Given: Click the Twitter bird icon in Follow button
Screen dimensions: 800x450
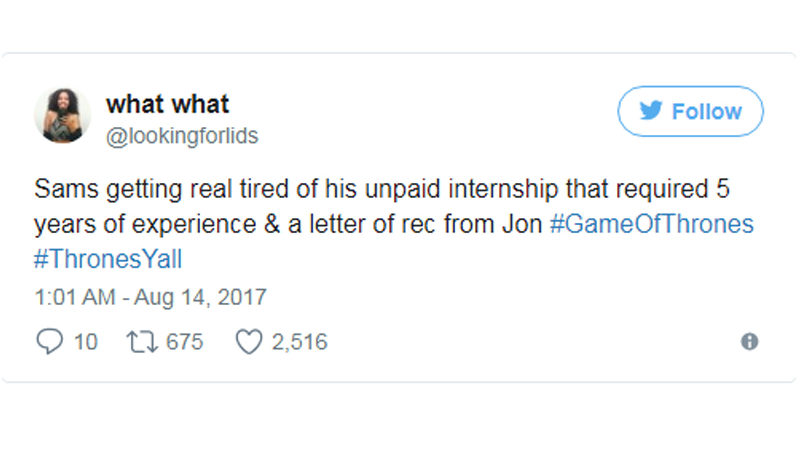Looking at the screenshot, I should (652, 112).
